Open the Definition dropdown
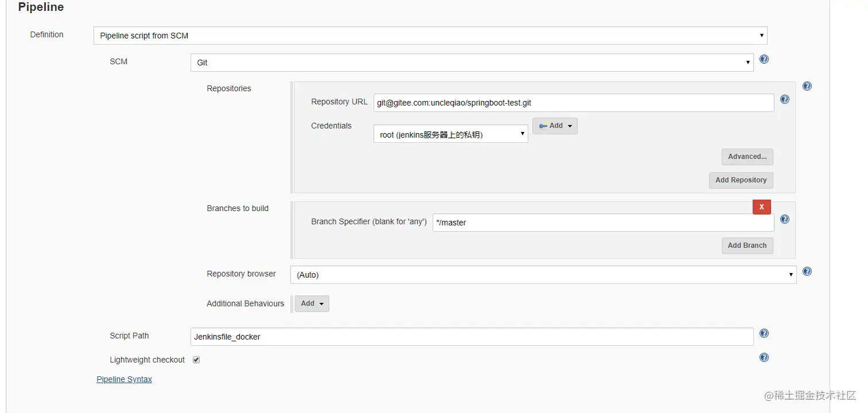 click(x=431, y=36)
